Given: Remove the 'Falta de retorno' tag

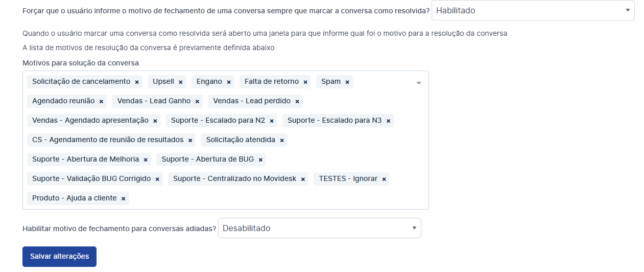Looking at the screenshot, I should point(305,82).
